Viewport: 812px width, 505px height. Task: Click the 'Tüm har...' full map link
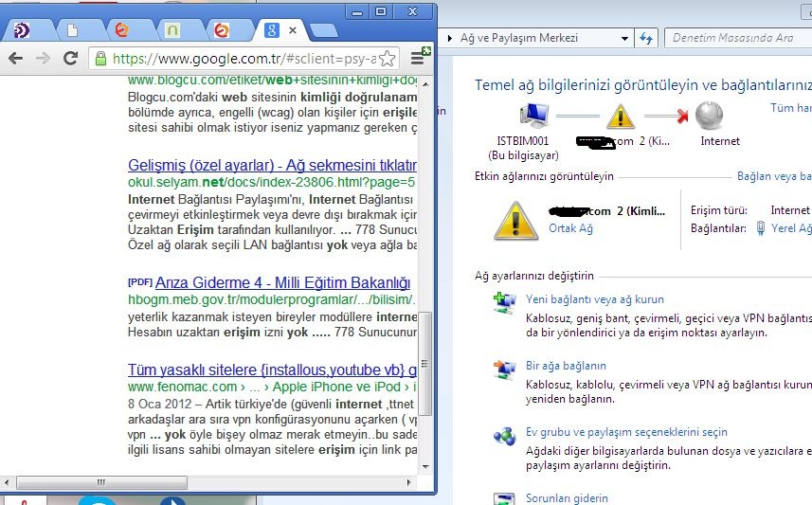point(791,108)
